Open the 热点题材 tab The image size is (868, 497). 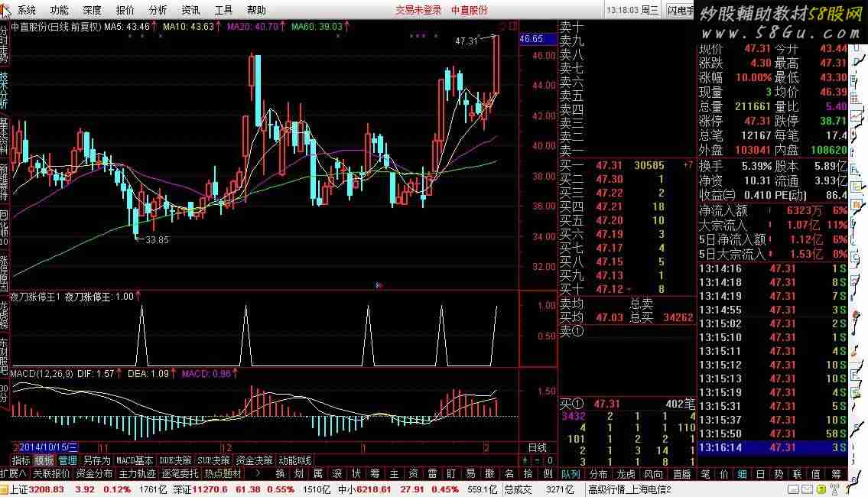click(223, 474)
